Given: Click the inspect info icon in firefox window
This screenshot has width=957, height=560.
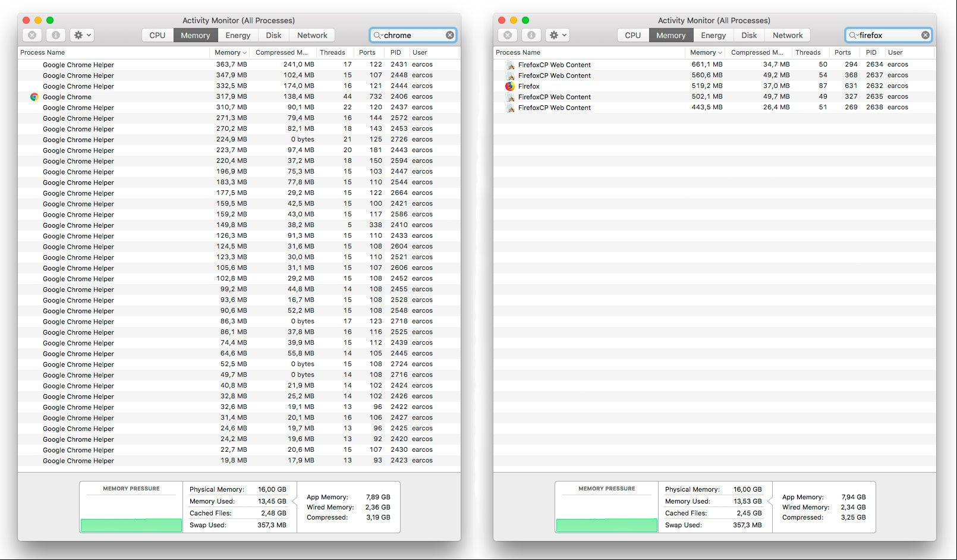Looking at the screenshot, I should click(x=531, y=35).
